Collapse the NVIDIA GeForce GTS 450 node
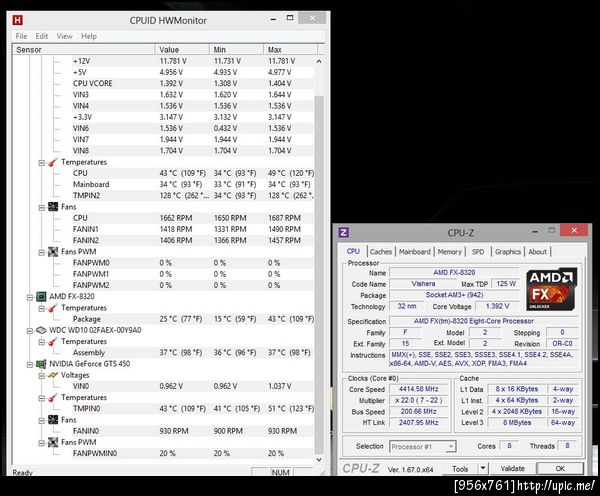600x496 pixels. click(x=29, y=364)
